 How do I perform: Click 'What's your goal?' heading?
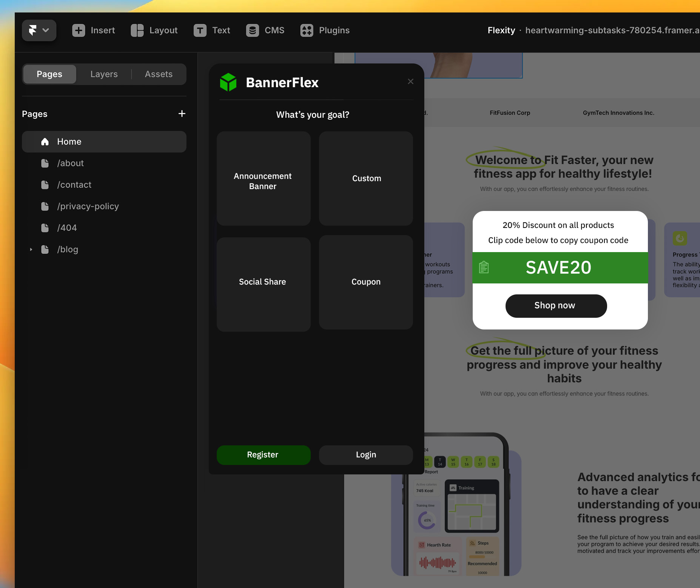point(313,115)
